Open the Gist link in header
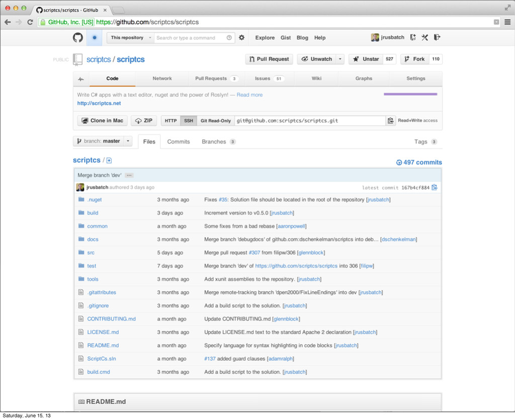Image resolution: width=515 pixels, height=420 pixels. pos(286,38)
